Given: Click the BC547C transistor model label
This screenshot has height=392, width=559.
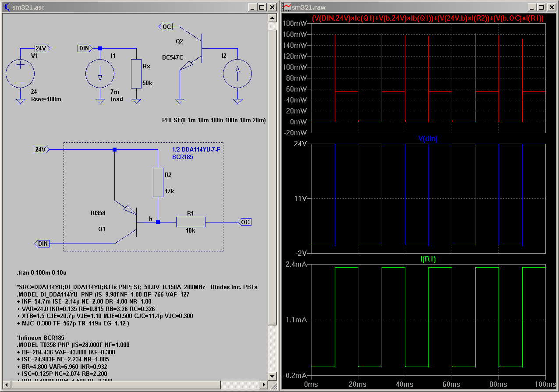Looking at the screenshot, I should tap(173, 57).
